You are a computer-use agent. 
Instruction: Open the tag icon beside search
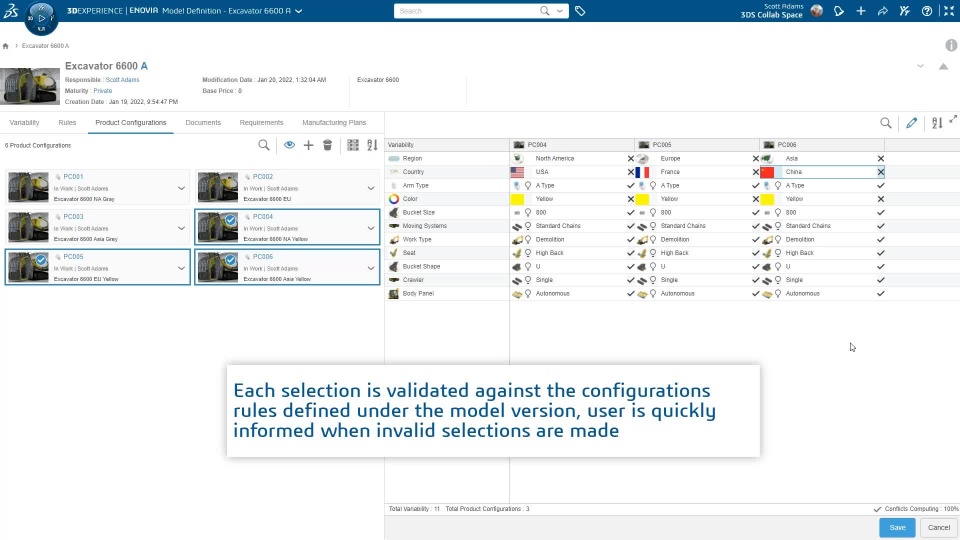(x=580, y=11)
